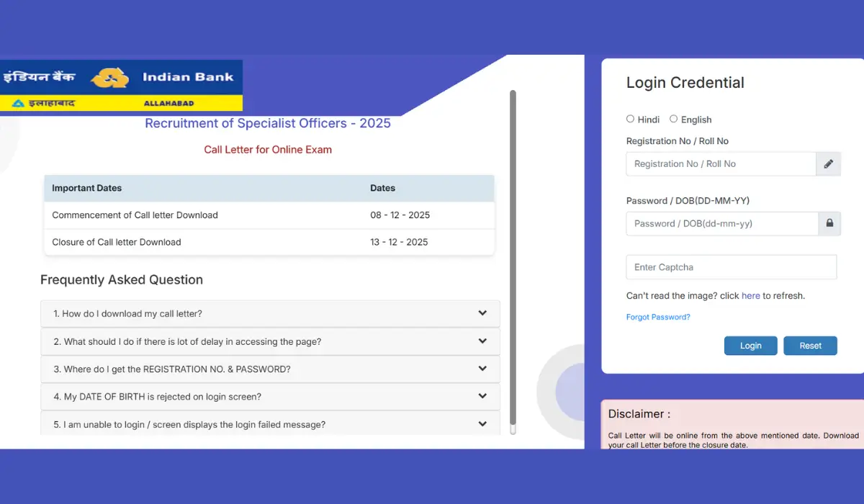Open the Forgot Password link
864x504 pixels.
click(657, 317)
